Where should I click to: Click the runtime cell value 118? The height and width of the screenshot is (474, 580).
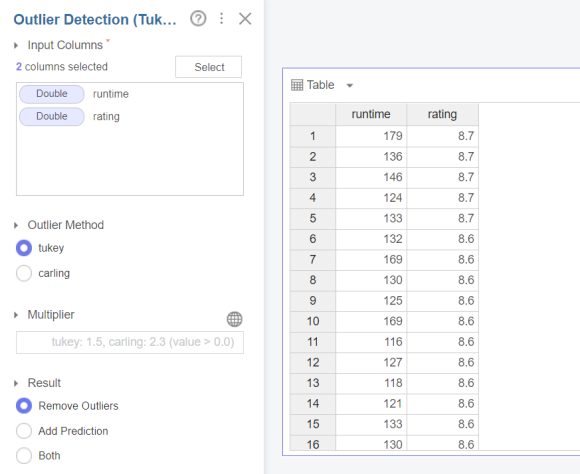(x=371, y=383)
